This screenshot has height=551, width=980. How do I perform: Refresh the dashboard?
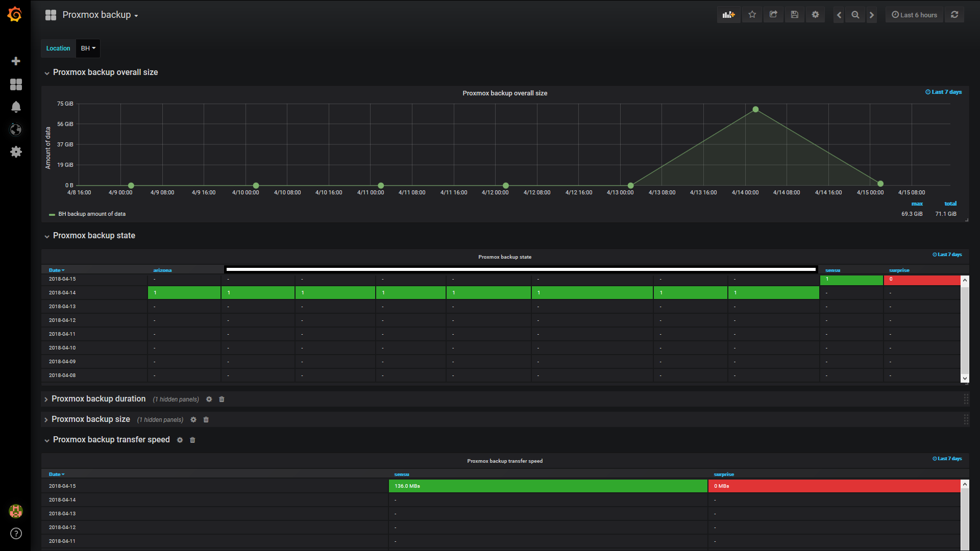pyautogui.click(x=954, y=15)
